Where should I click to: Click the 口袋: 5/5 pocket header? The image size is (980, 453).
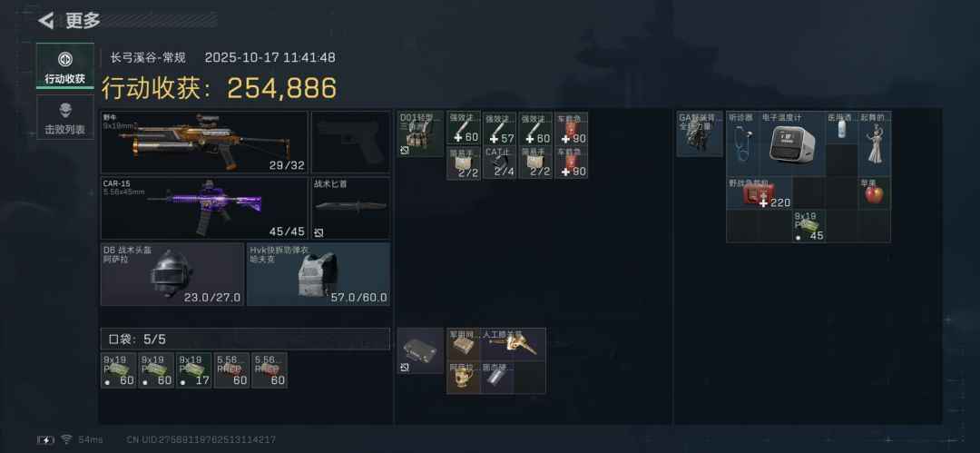coord(245,340)
